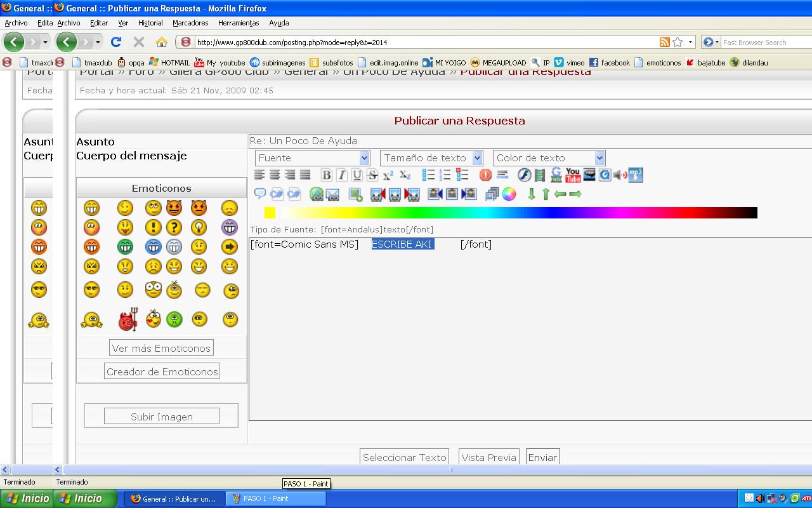Insert a YouTube video via the YouTube icon
Image resolution: width=812 pixels, height=508 pixels.
[573, 175]
